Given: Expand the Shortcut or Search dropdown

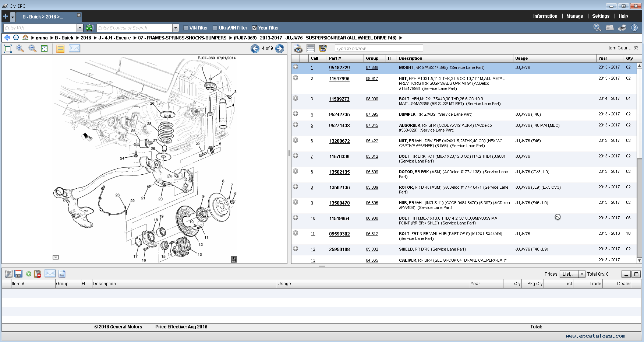Looking at the screenshot, I should click(x=176, y=28).
